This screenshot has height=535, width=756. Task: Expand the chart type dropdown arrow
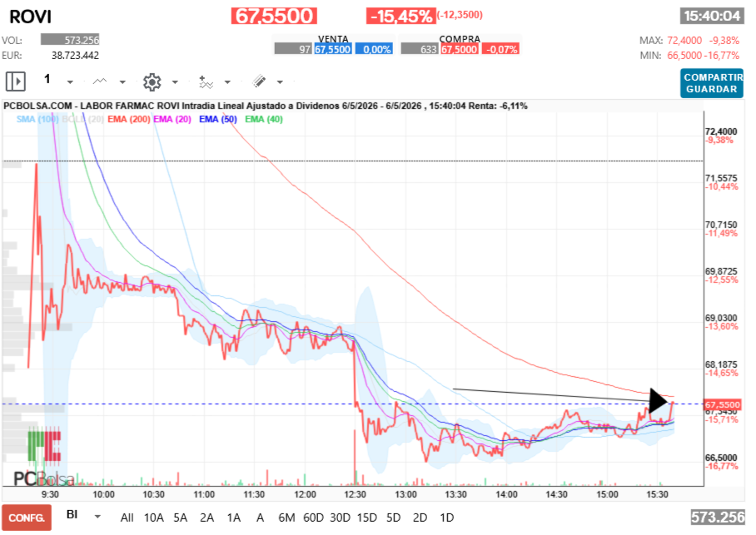122,82
